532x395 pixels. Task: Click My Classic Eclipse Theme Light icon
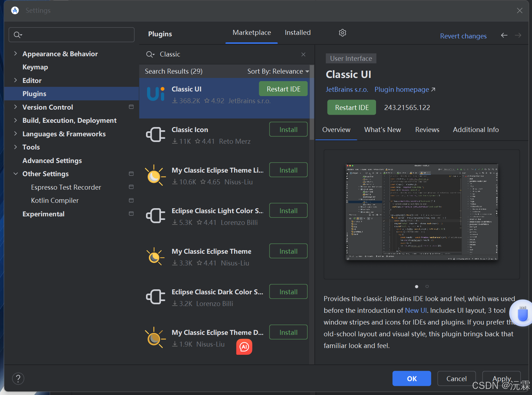pyautogui.click(x=155, y=175)
